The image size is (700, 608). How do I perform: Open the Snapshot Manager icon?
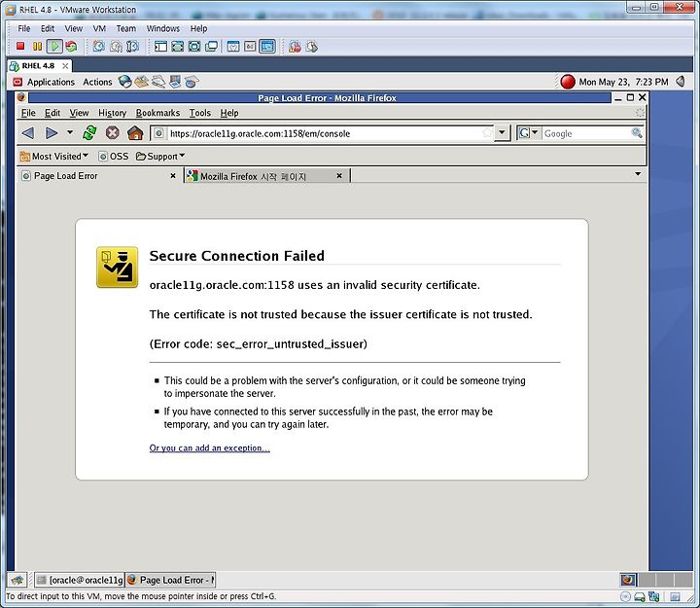click(x=132, y=46)
